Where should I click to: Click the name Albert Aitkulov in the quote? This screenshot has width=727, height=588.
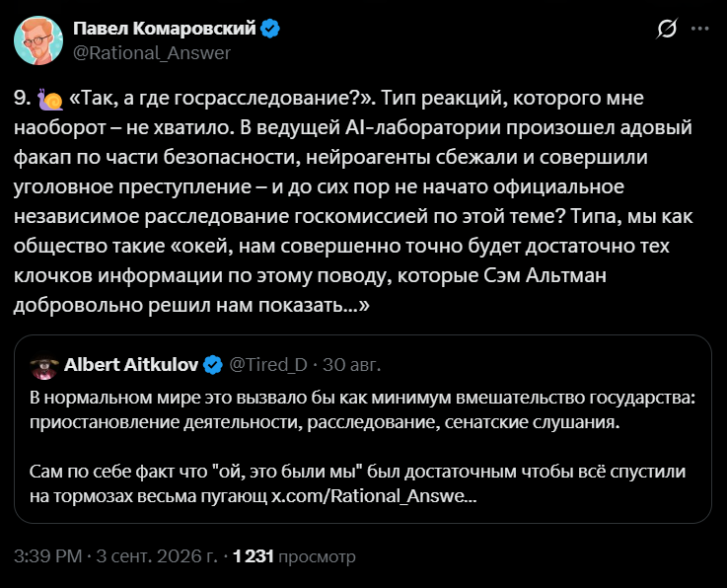point(131,365)
